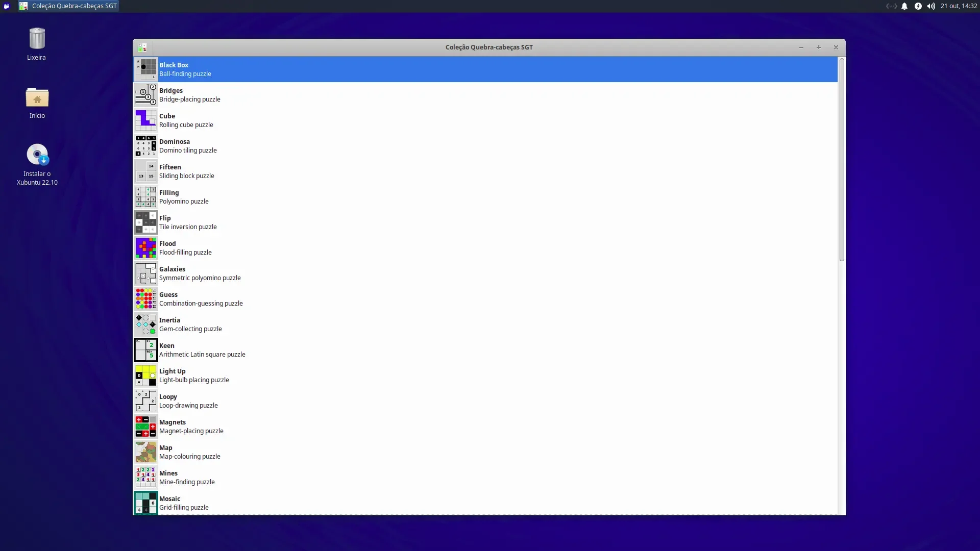Viewport: 980px width, 551px height.
Task: Click the Instalar o Xubuntu 22.10 icon
Action: click(37, 164)
